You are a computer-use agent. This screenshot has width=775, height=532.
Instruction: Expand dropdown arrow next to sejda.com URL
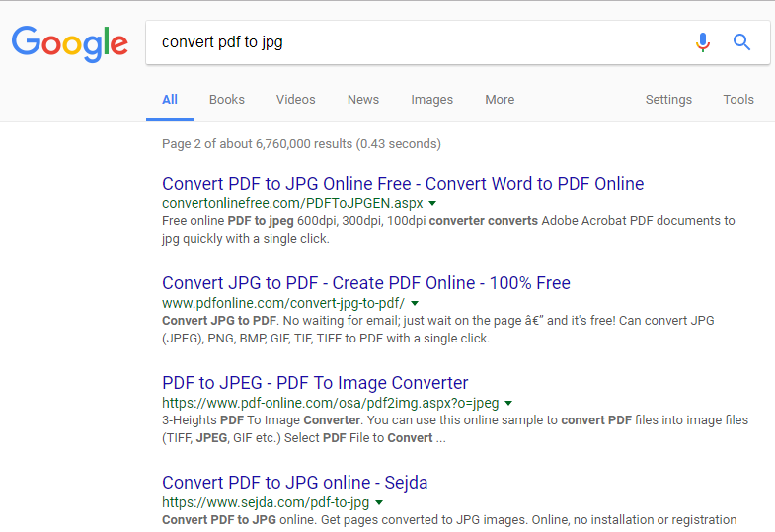(x=379, y=502)
